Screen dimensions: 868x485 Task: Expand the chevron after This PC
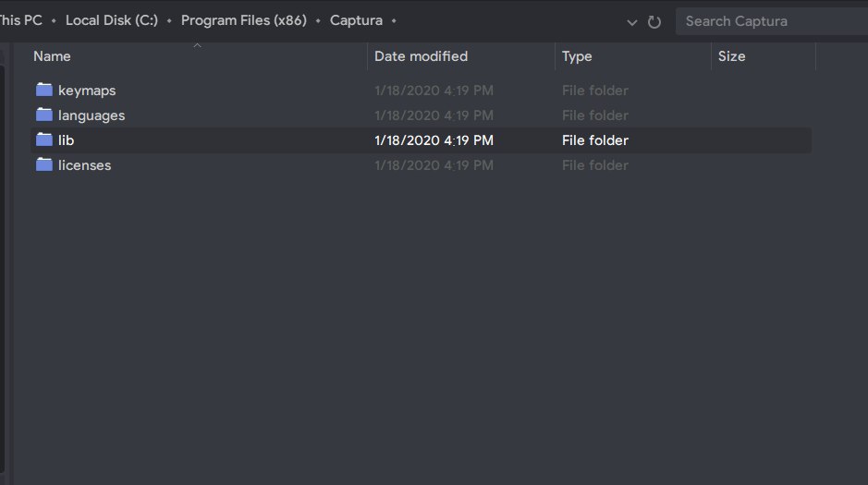(54, 21)
